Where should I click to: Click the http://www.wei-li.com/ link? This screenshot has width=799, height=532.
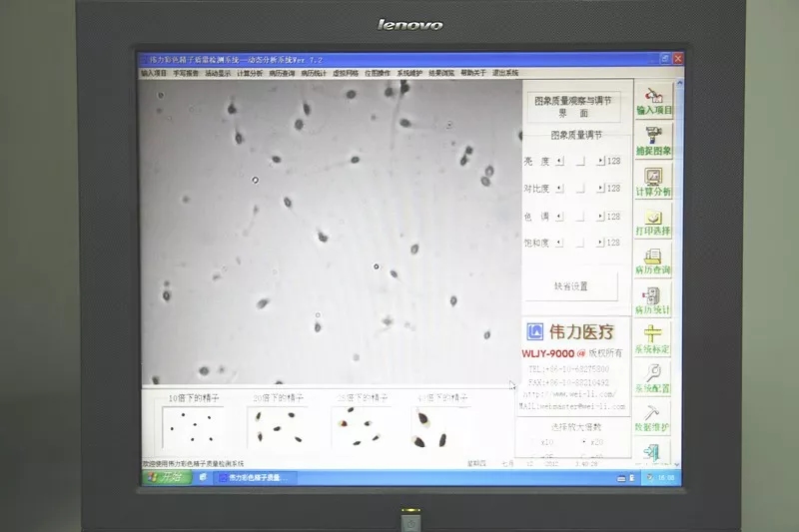[x=570, y=394]
